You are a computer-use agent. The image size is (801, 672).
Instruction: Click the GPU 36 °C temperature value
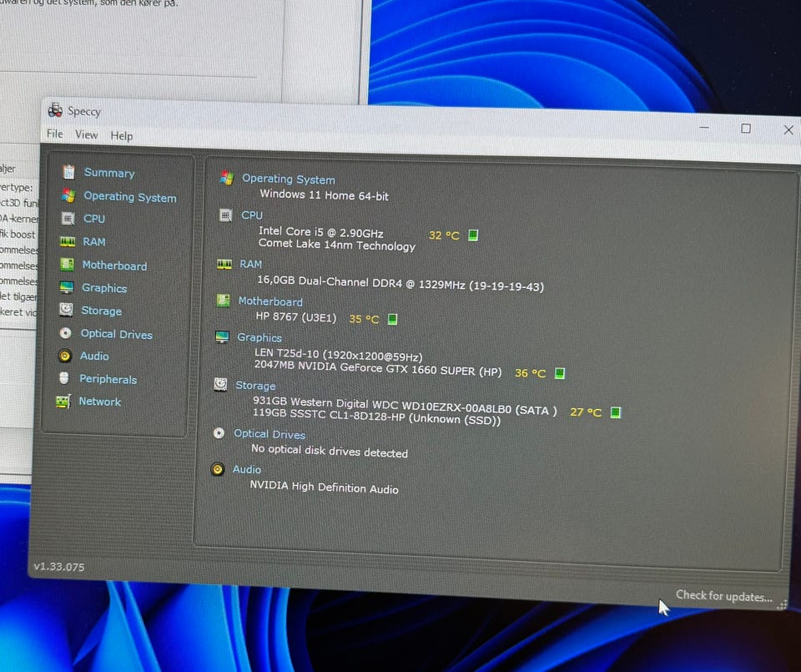pyautogui.click(x=531, y=373)
